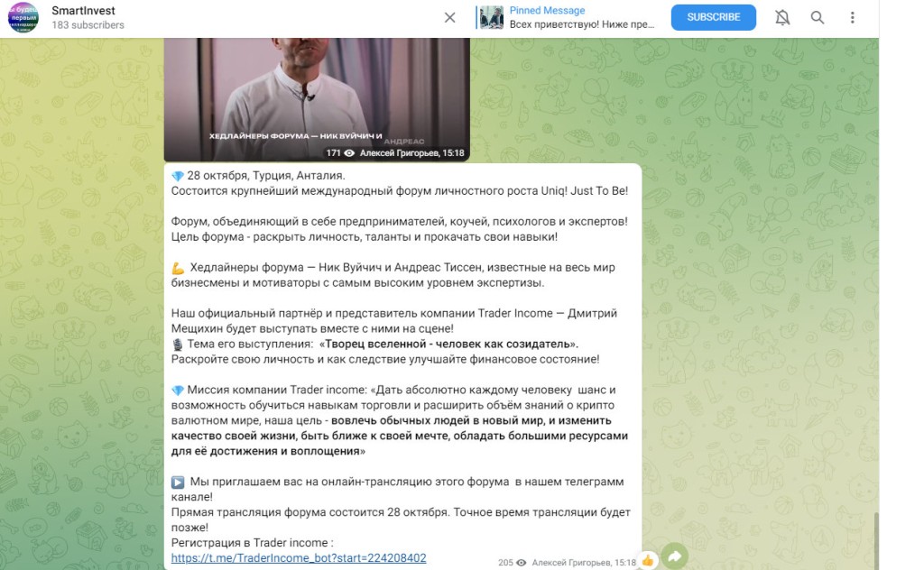Click the chat scrollbar thumb
This screenshot has width=924, height=570.
(875, 540)
